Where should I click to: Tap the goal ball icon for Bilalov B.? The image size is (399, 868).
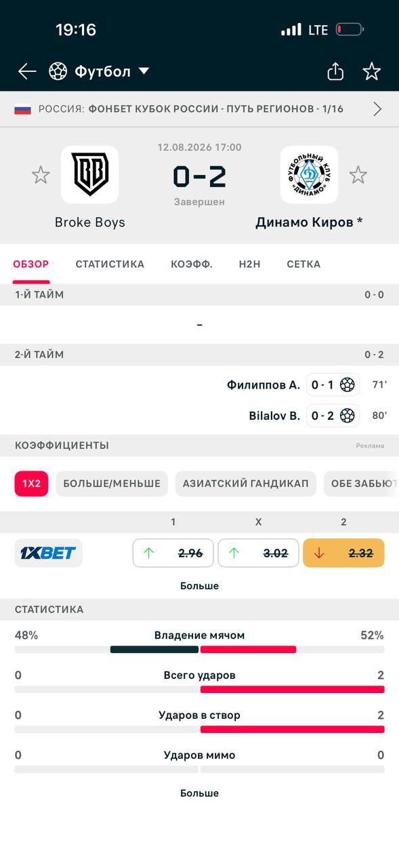[348, 415]
